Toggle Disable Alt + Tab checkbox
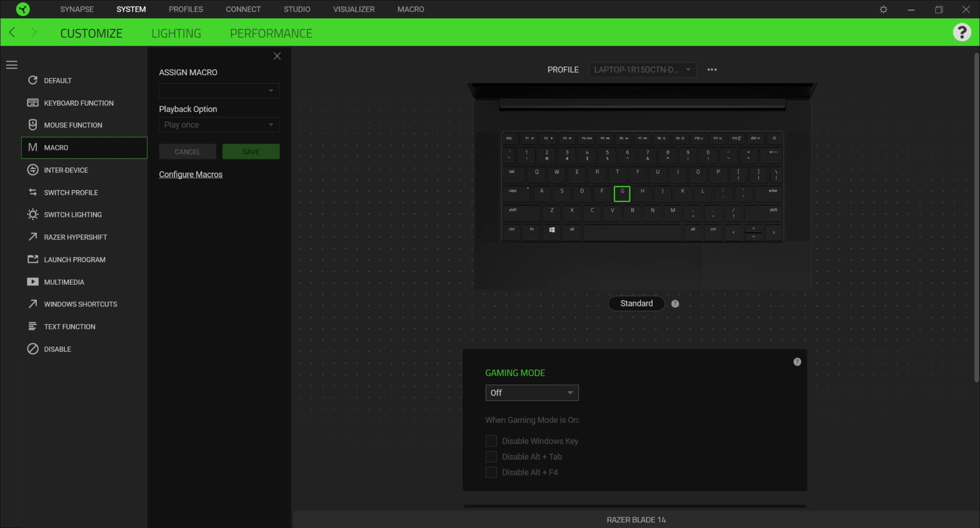This screenshot has height=528, width=980. tap(491, 456)
